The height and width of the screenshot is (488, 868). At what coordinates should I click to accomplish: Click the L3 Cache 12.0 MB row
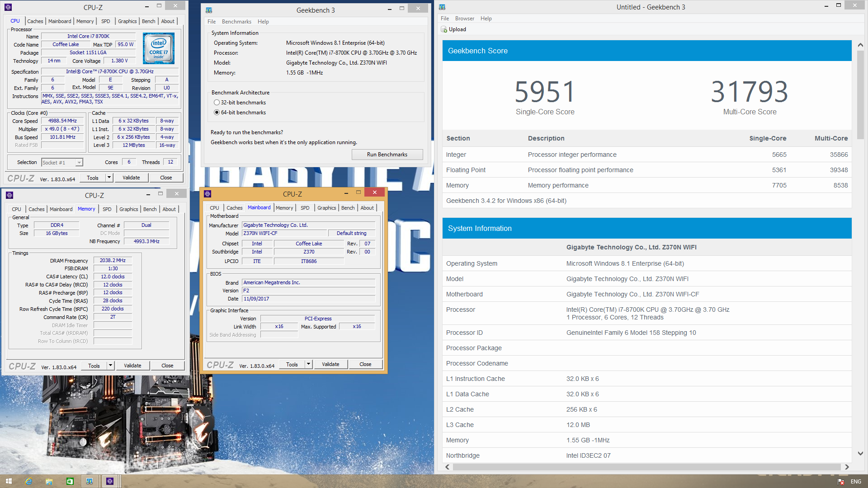tap(647, 425)
